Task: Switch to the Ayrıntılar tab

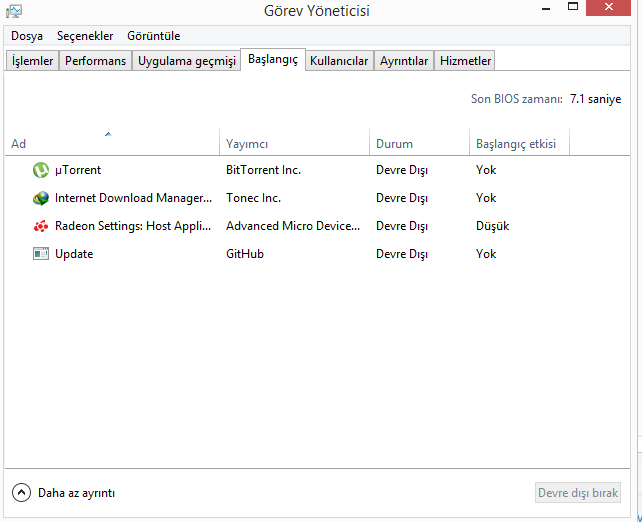Action: [404, 61]
